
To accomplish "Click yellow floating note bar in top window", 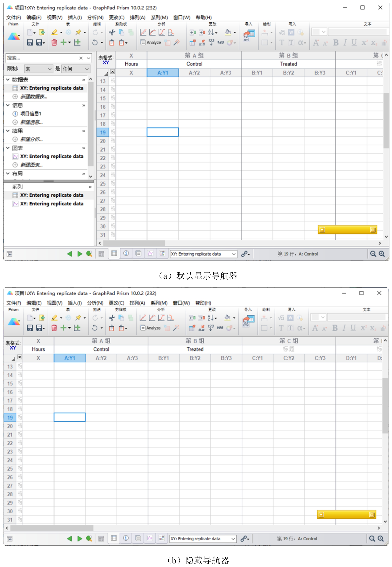I will click(347, 230).
